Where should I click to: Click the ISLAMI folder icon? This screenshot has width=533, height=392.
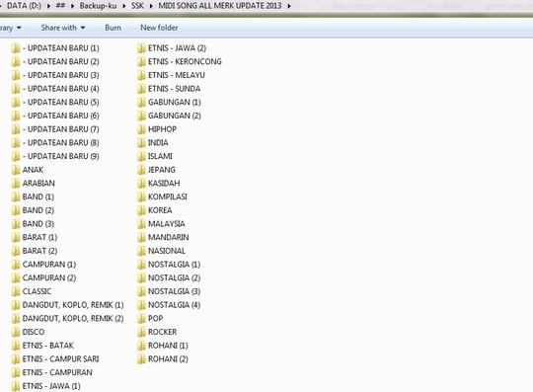(142, 156)
